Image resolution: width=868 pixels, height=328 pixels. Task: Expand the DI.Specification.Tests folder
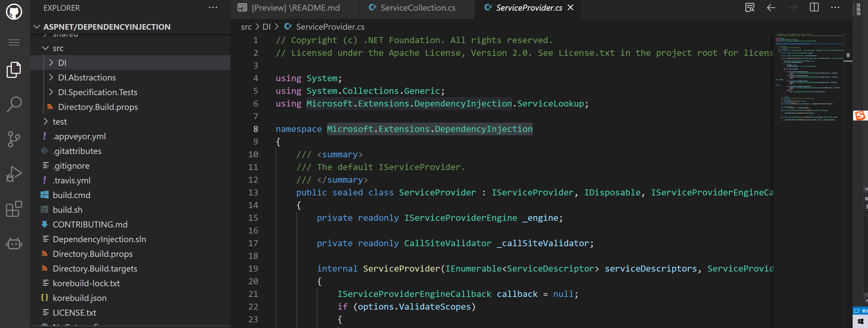pos(51,92)
